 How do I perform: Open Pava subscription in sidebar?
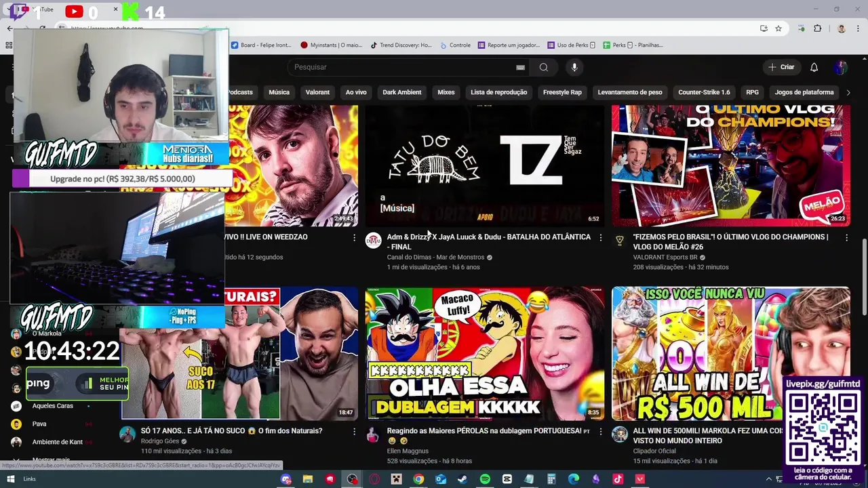[39, 424]
